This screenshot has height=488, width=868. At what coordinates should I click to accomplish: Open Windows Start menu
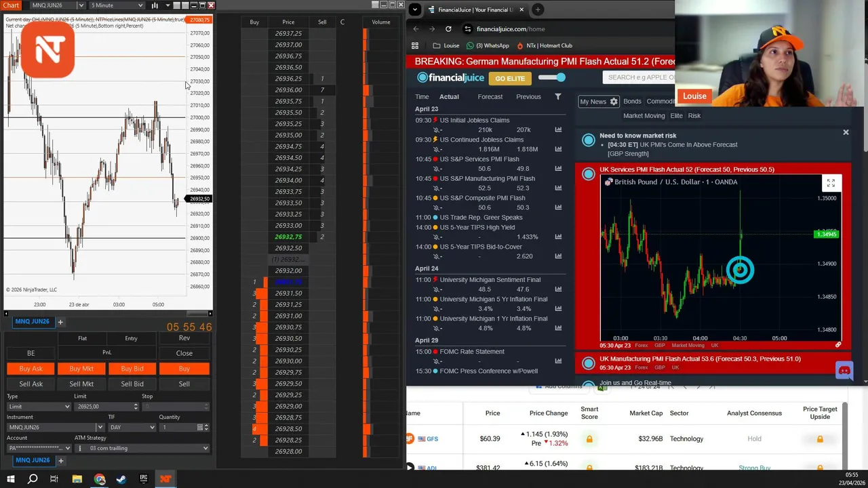click(10, 479)
